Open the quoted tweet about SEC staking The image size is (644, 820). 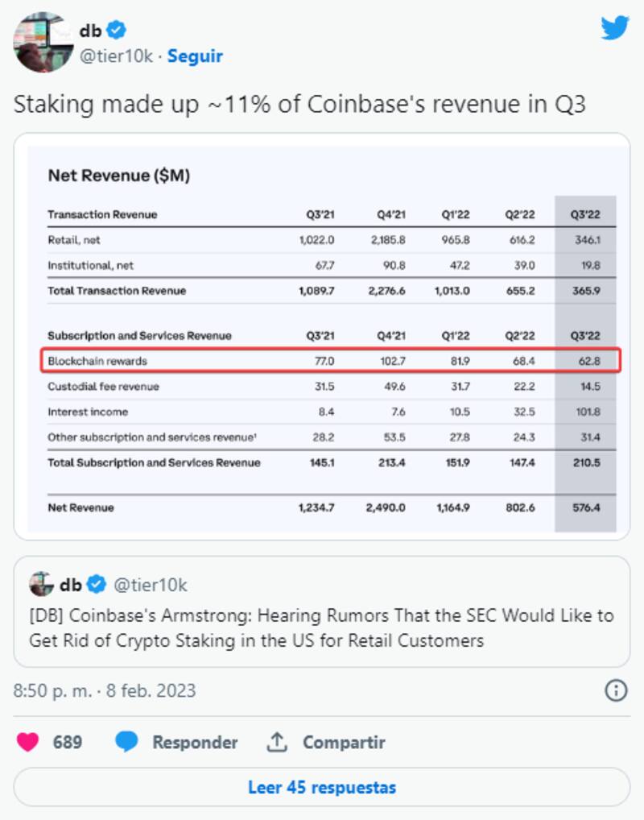click(322, 628)
